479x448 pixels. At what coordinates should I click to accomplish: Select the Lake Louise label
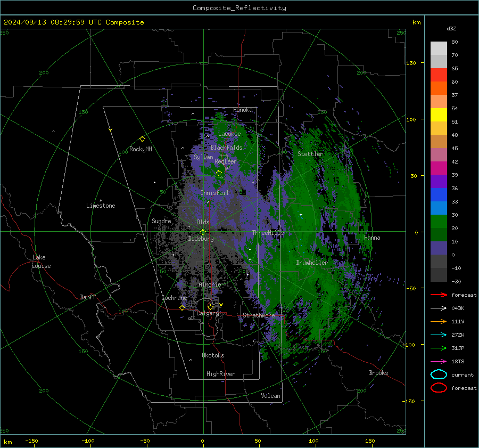(41, 262)
